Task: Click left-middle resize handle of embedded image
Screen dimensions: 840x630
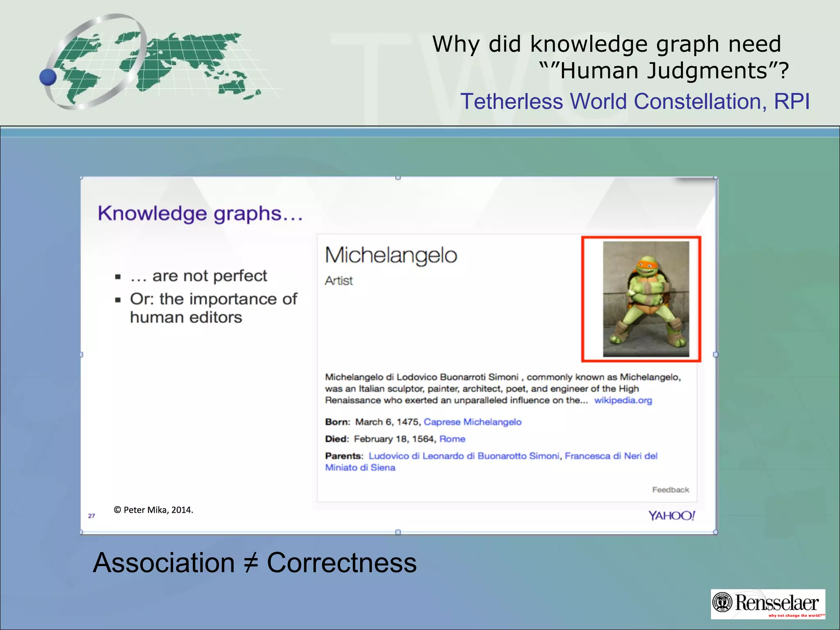Action: pyautogui.click(x=81, y=354)
